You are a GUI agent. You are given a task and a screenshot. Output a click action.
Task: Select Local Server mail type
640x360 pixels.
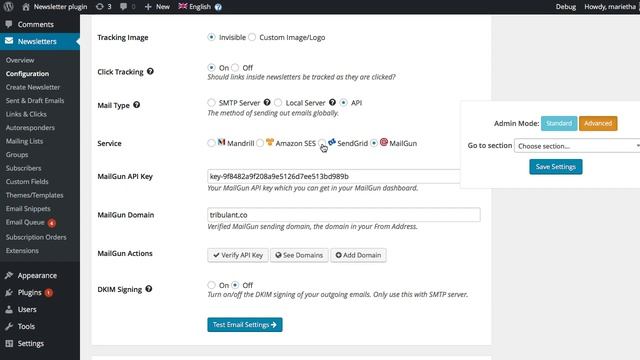[278, 102]
